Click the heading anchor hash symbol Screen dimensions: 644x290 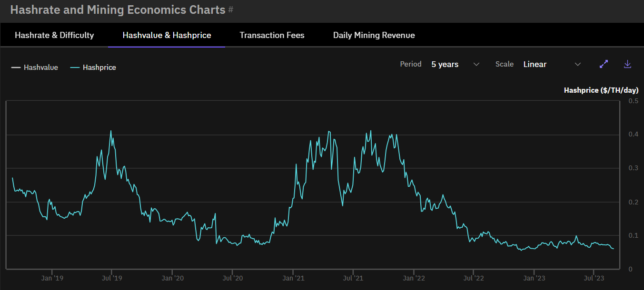click(231, 10)
